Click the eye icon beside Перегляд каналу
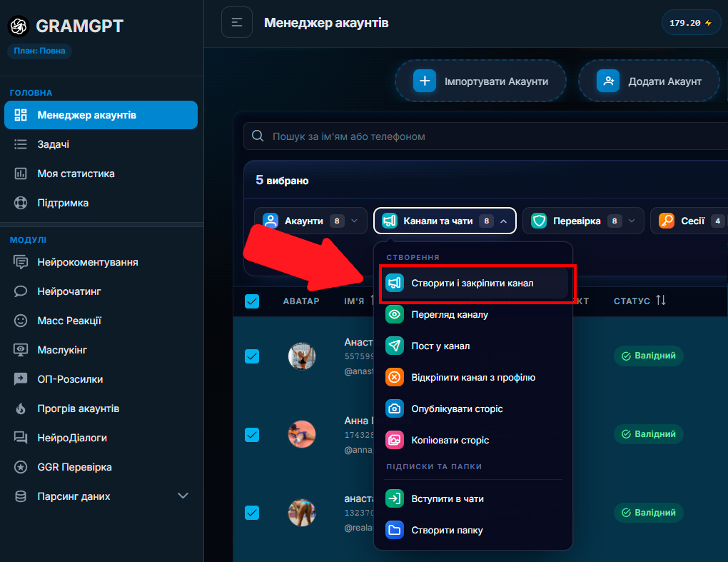This screenshot has width=728, height=562. (x=394, y=314)
